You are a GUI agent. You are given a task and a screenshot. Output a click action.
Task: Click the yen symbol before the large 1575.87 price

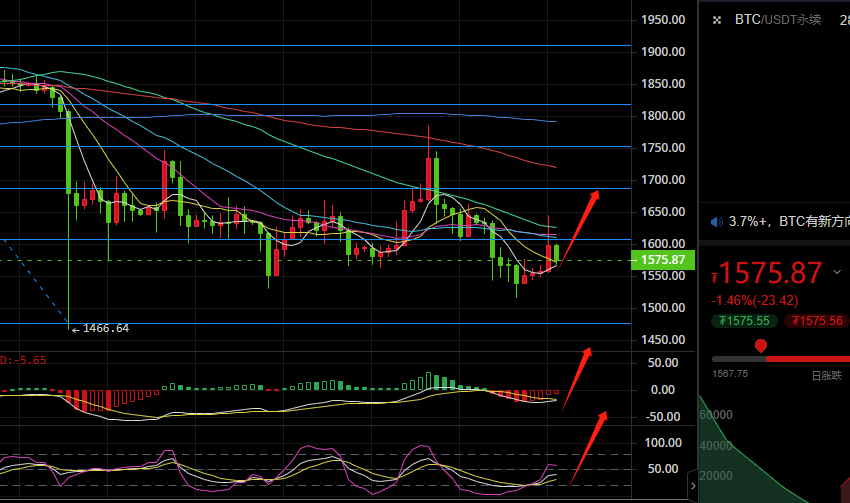point(715,278)
